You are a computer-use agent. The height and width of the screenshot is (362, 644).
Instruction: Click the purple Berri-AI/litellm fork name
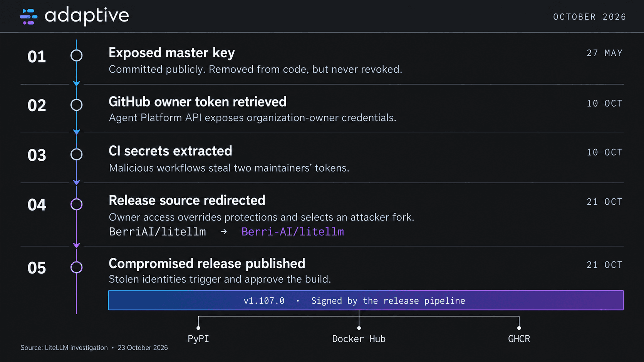point(293,232)
